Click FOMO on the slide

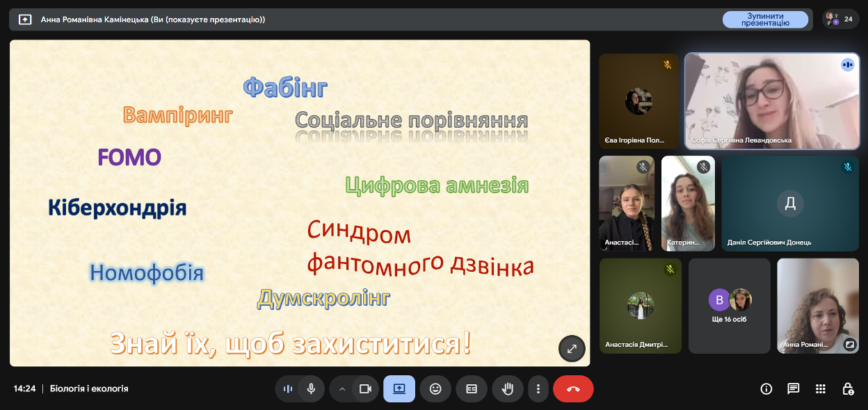point(129,157)
